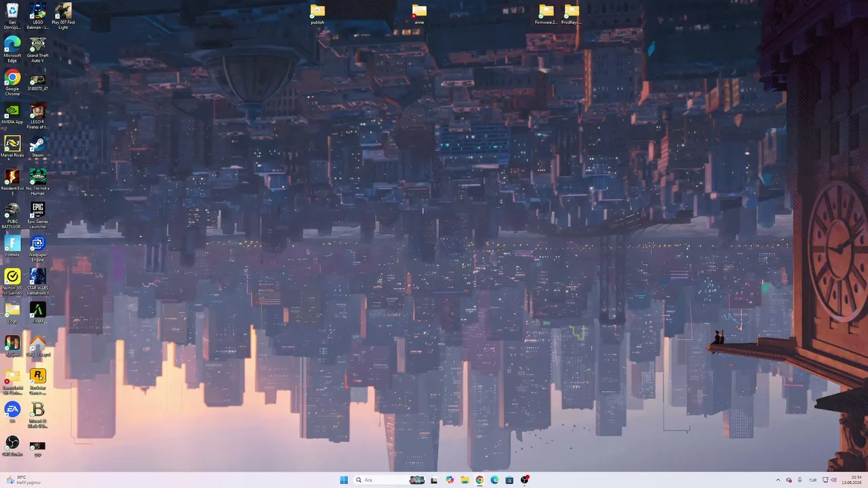This screenshot has width=868, height=488.
Task: Open File Explorer from the taskbar
Action: click(x=465, y=480)
